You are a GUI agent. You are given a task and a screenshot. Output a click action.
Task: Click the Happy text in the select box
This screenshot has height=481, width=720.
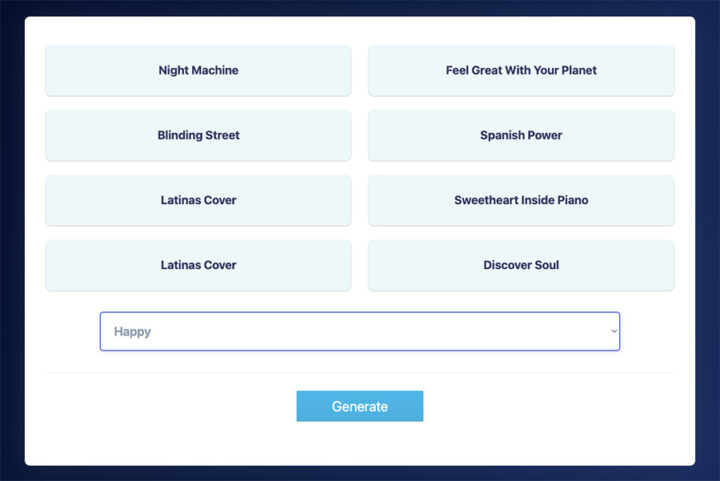coord(133,332)
